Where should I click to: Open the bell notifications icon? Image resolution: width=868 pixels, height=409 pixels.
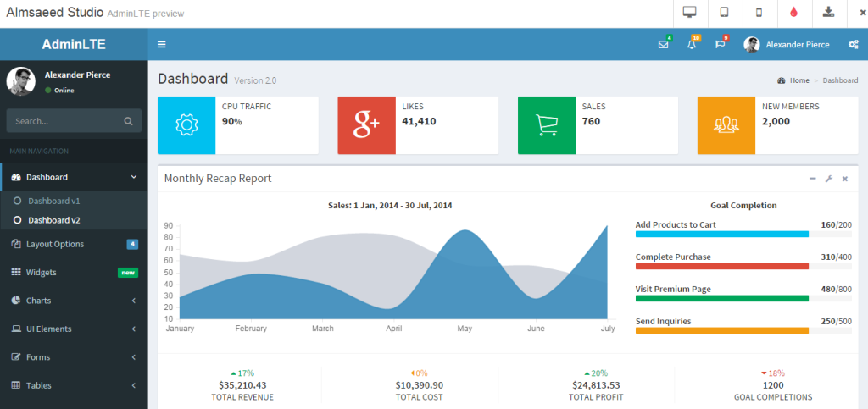692,45
